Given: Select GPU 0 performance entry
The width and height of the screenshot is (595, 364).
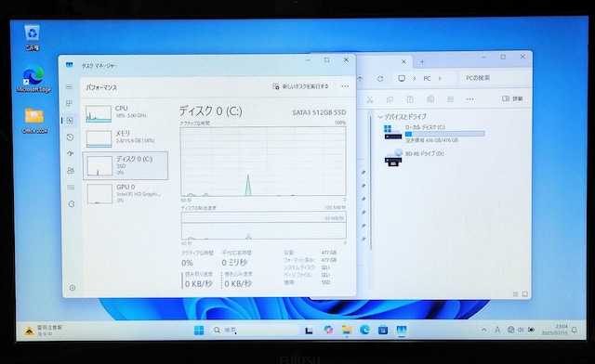Looking at the screenshot, I should [126, 193].
